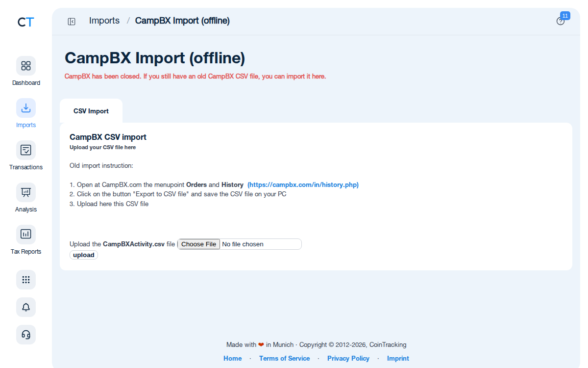Open the Imprint footer link
The width and height of the screenshot is (588, 368).
398,358
